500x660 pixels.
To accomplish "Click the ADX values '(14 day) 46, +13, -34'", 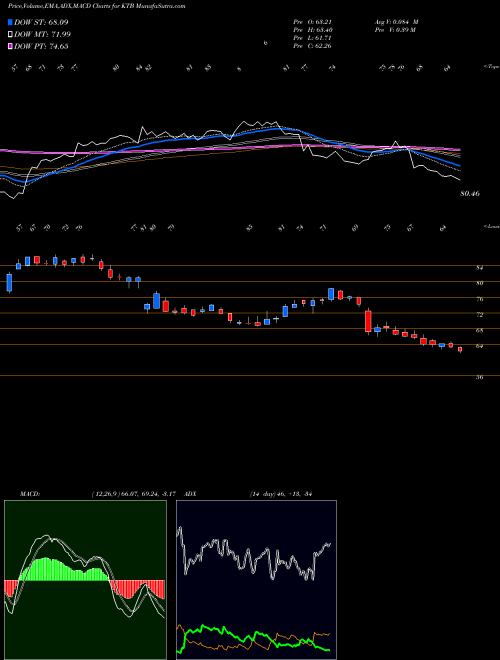I will (281, 494).
